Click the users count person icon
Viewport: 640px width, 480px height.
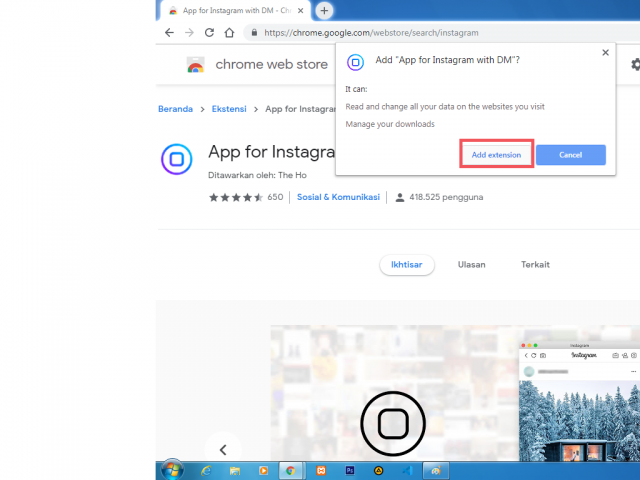click(400, 198)
